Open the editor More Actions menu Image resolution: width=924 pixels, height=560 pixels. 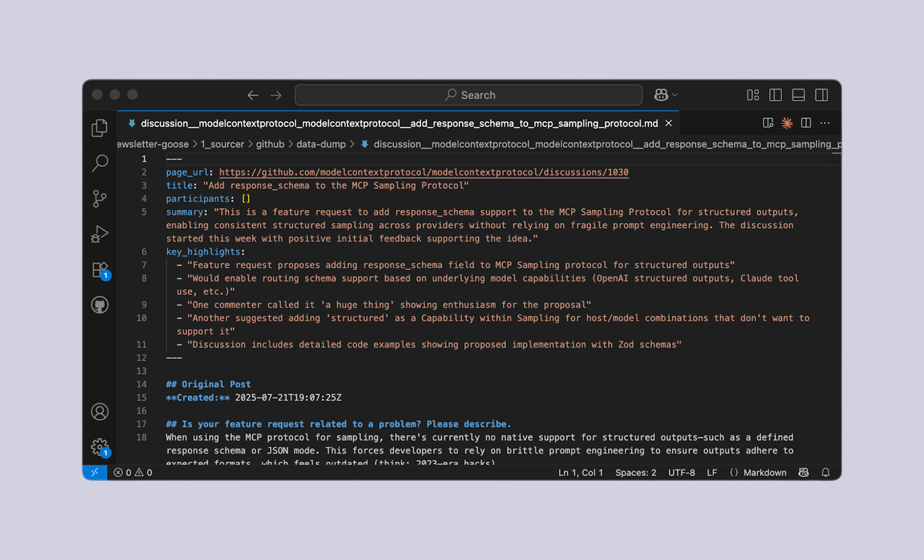[825, 123]
